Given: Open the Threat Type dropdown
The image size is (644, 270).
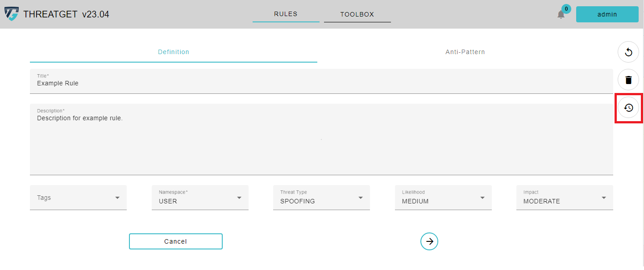Looking at the screenshot, I should [x=321, y=198].
